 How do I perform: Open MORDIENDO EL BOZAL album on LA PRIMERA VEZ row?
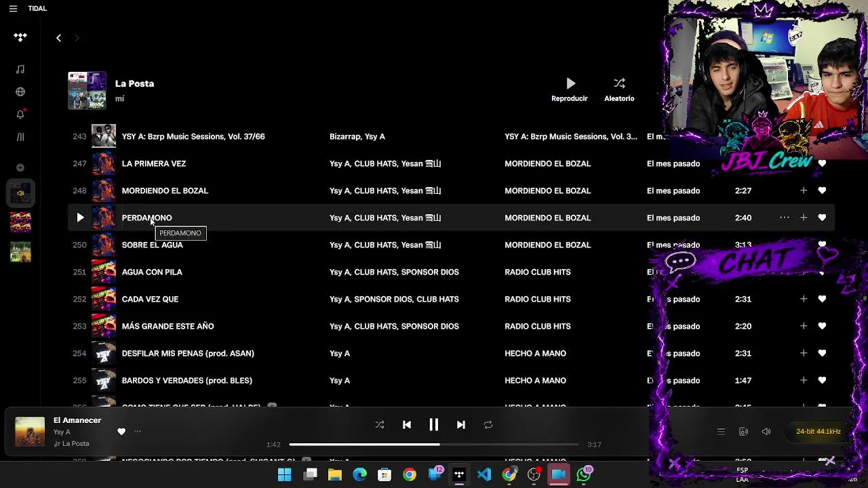(547, 163)
